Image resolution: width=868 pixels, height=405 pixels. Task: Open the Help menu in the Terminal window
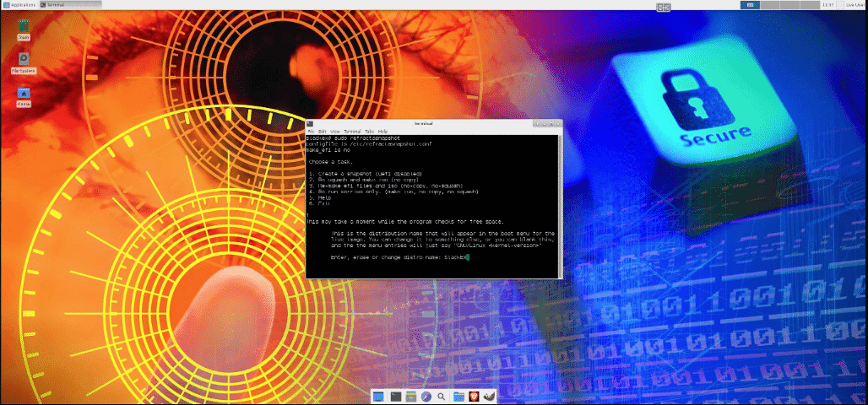[x=382, y=131]
